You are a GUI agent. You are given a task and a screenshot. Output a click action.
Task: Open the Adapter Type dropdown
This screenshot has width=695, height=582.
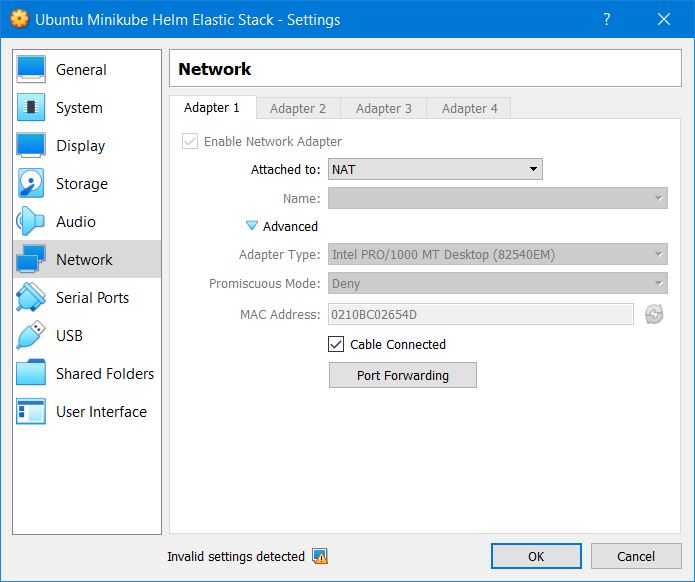tap(497, 255)
